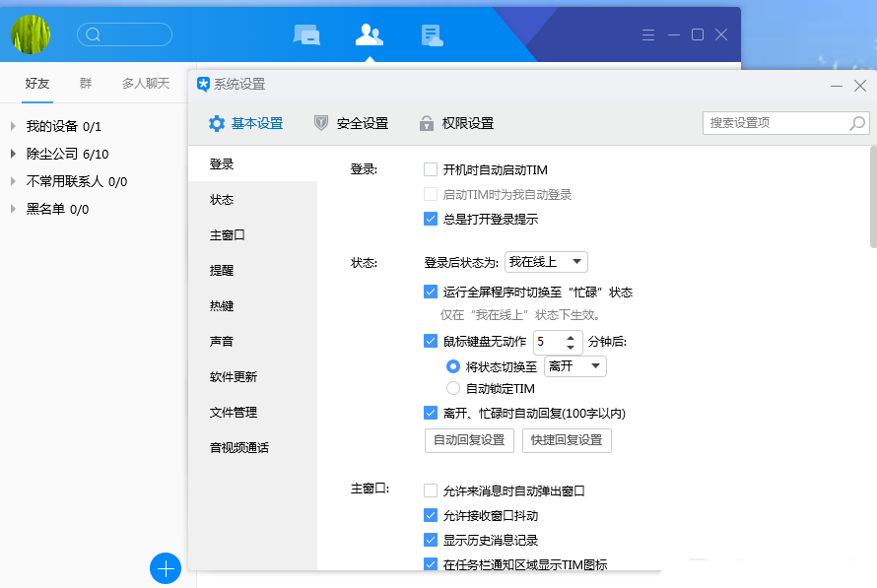This screenshot has height=588, width=877.
Task: Click the security settings shield icon
Action: [321, 123]
